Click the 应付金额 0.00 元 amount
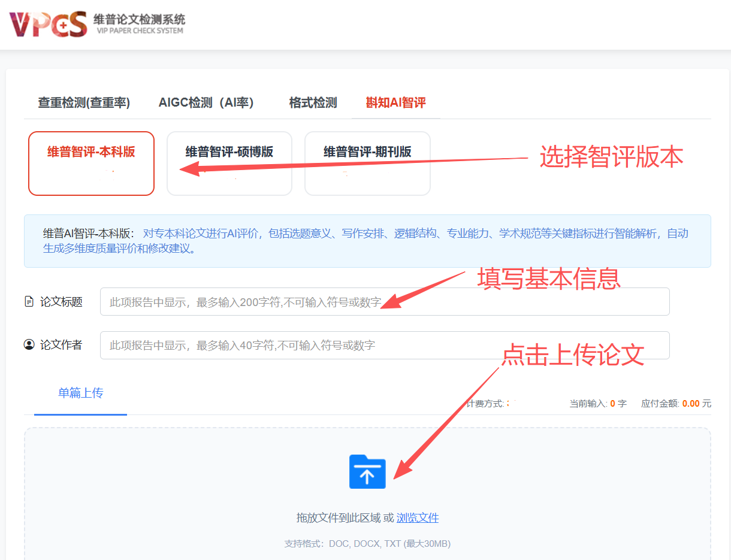 [x=676, y=404]
